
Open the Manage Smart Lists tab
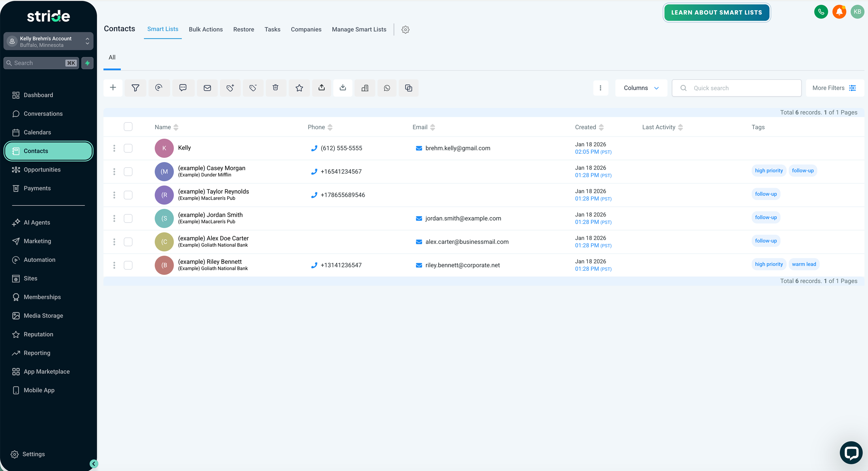click(359, 29)
